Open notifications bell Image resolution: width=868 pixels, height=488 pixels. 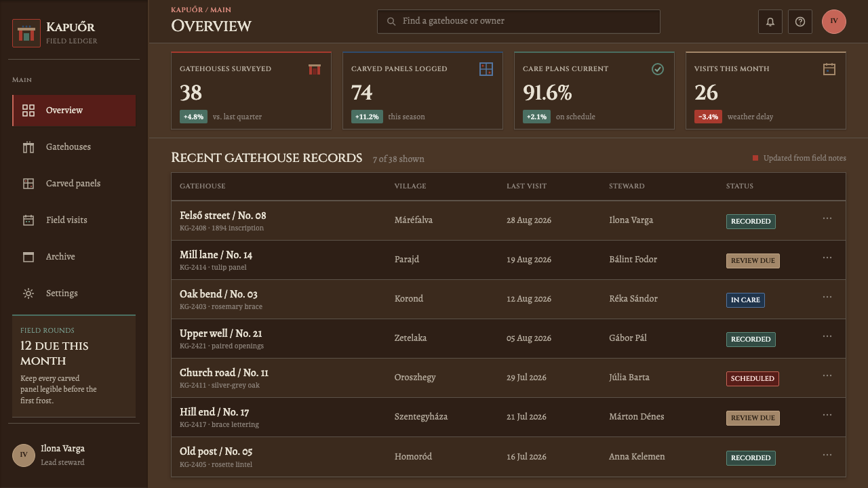point(770,22)
